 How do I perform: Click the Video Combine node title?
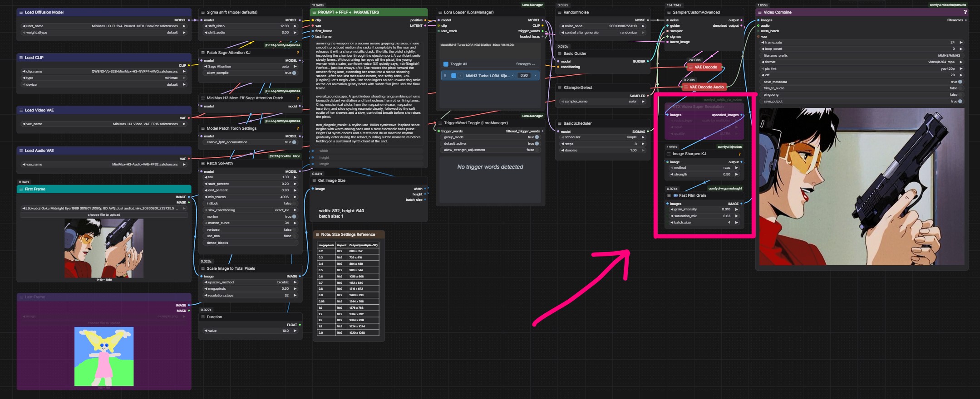coord(777,12)
